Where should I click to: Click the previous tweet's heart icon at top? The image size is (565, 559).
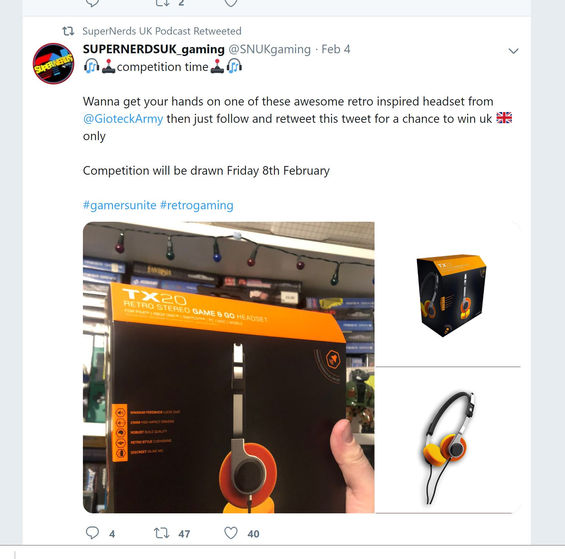pos(231,3)
